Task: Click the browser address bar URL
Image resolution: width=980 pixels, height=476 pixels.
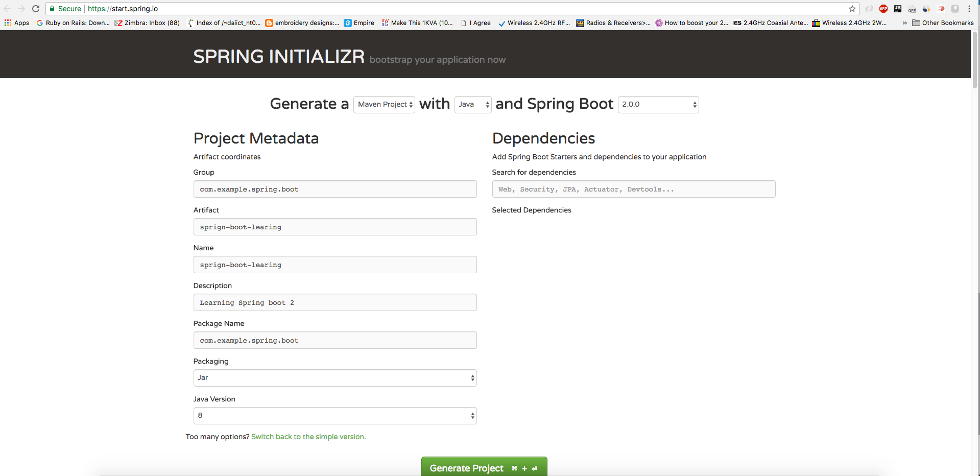Action: click(x=123, y=9)
